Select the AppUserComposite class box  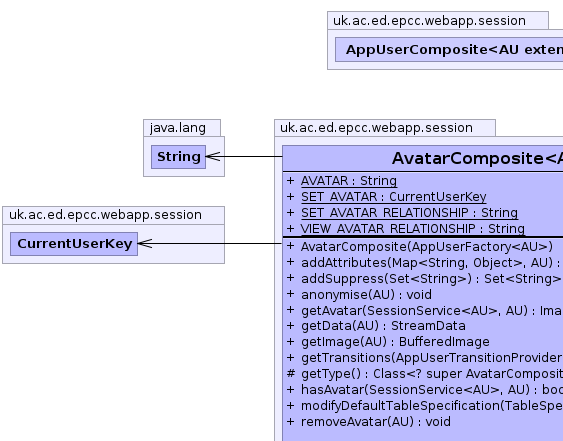coord(449,50)
